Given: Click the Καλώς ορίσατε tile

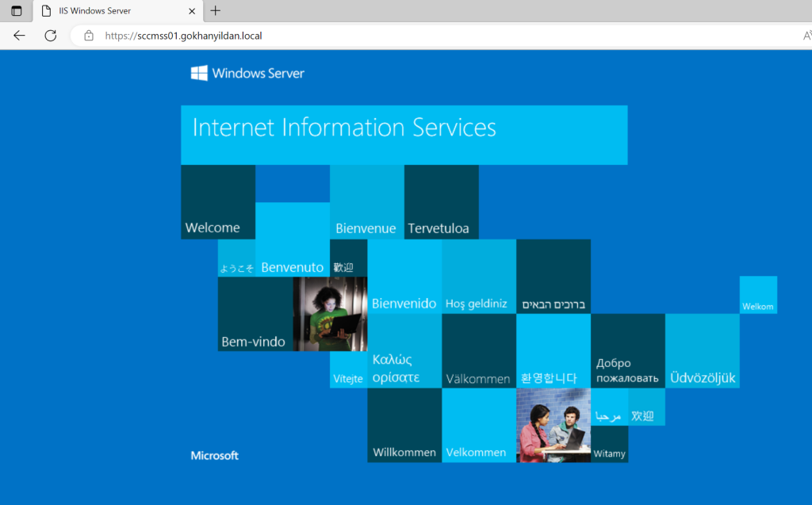Looking at the screenshot, I should click(x=404, y=351).
